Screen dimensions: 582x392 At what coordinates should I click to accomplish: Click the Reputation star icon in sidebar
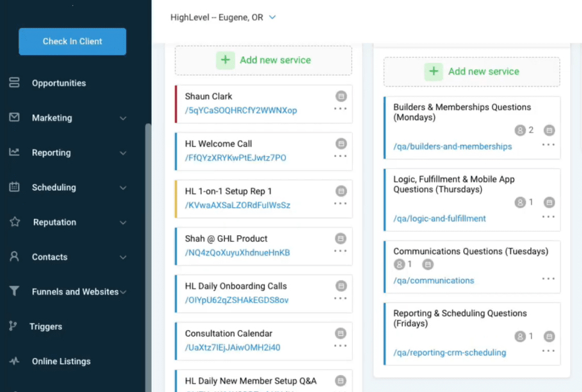click(15, 222)
